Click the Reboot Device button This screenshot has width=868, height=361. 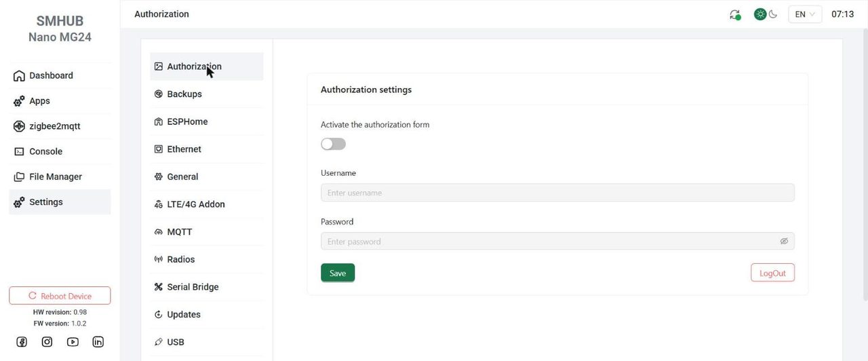60,296
